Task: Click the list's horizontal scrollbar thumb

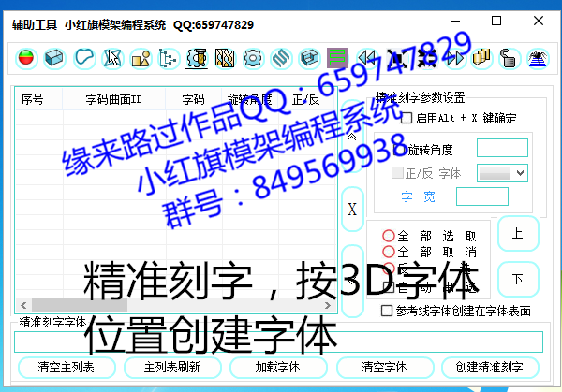Action: [80, 305]
